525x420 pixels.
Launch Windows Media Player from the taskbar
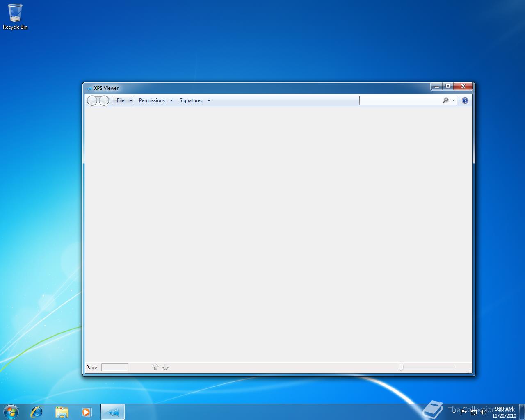(x=87, y=412)
